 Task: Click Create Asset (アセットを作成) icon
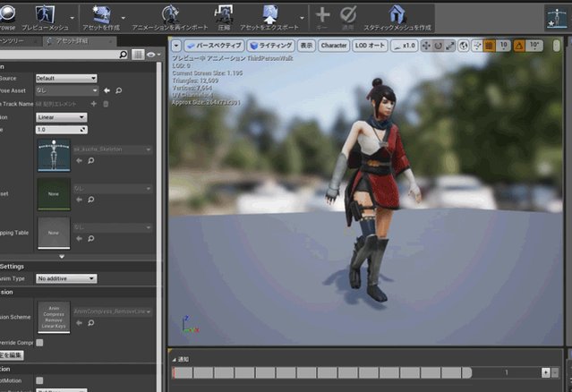click(x=101, y=17)
